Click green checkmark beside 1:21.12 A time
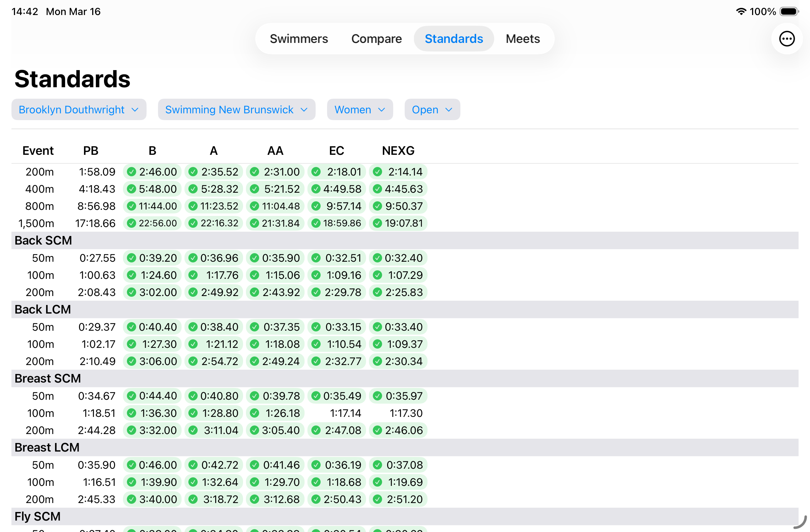The width and height of the screenshot is (810, 532). (x=193, y=344)
